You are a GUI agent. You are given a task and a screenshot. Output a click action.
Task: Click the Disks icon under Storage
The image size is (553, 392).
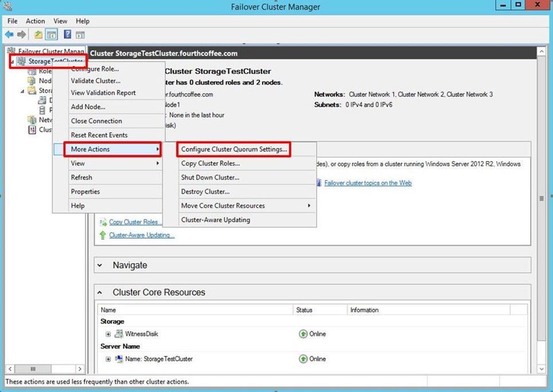pos(42,100)
